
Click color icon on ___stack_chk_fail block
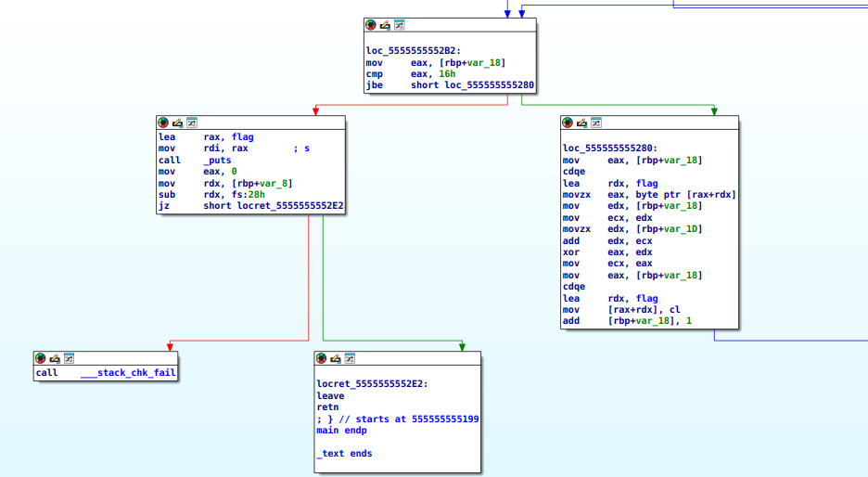pos(41,358)
